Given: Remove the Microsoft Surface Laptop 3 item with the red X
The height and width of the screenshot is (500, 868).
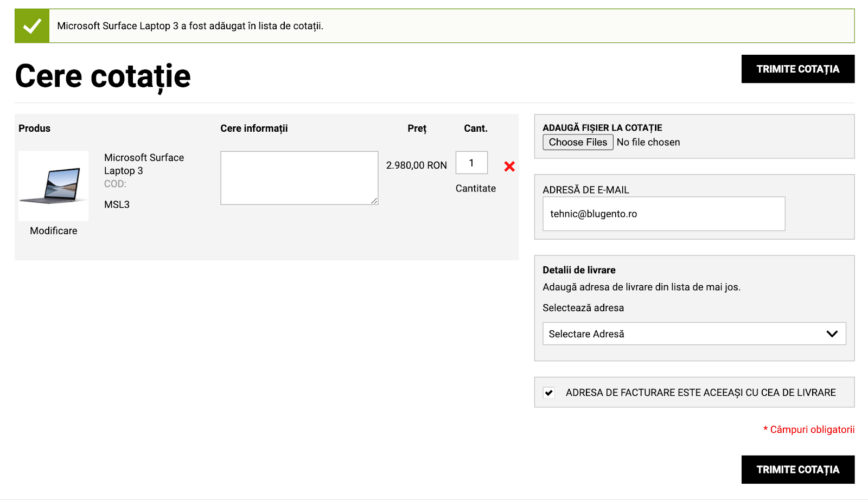Looking at the screenshot, I should click(509, 166).
